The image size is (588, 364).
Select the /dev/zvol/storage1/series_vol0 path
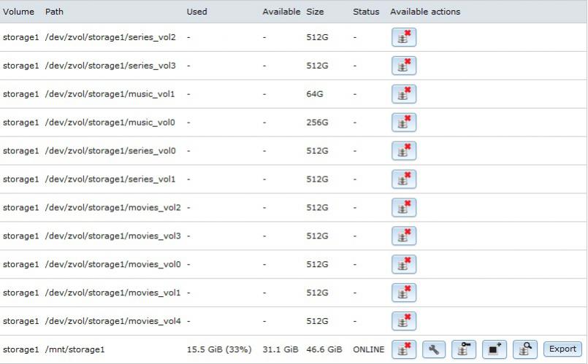(x=110, y=151)
